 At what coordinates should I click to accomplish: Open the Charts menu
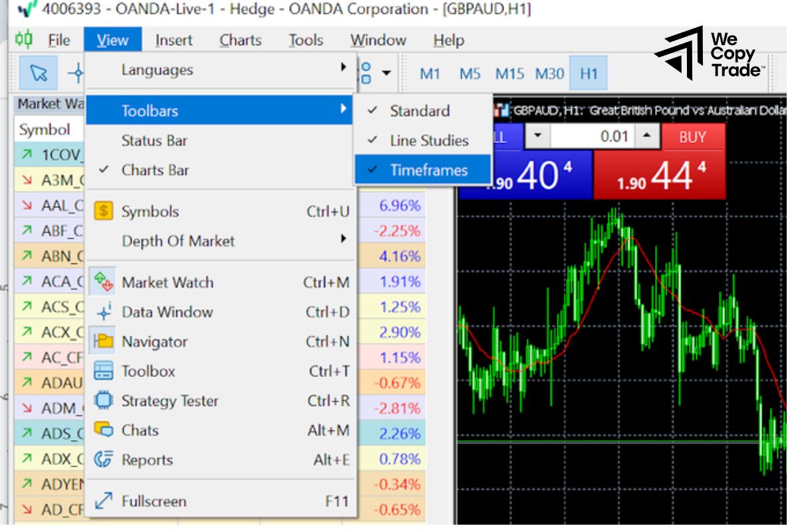point(240,41)
